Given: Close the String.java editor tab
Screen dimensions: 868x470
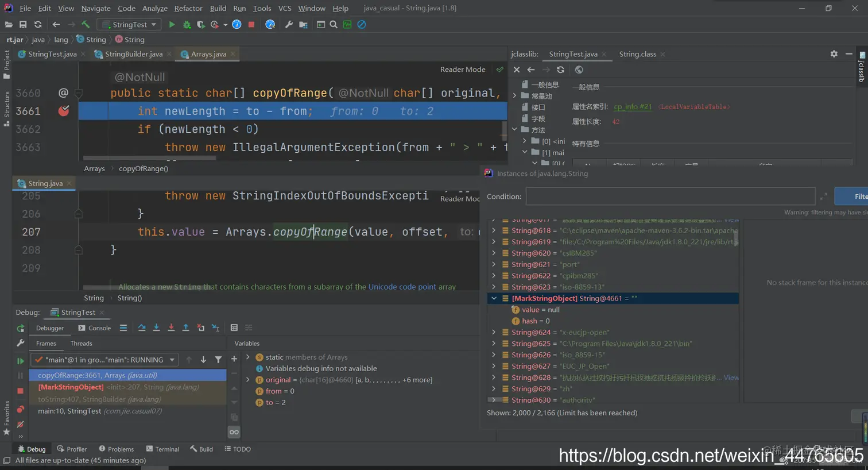Looking at the screenshot, I should tap(69, 184).
